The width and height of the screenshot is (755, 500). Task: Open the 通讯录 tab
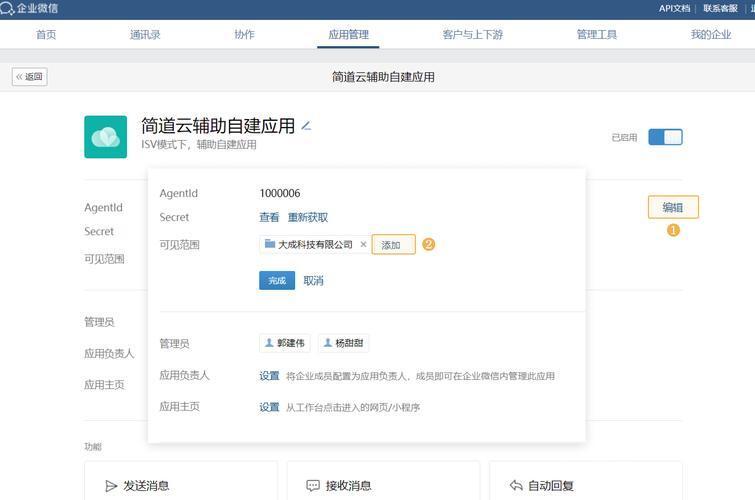(x=145, y=35)
